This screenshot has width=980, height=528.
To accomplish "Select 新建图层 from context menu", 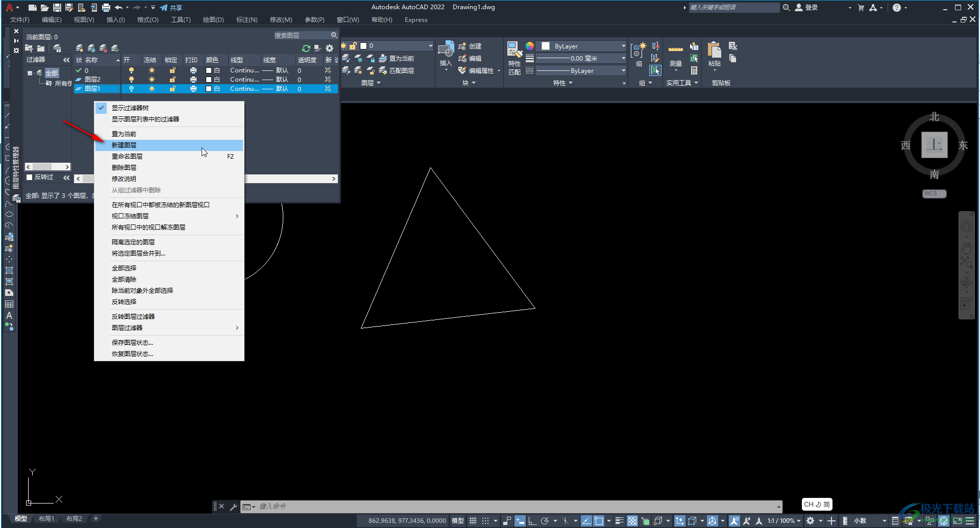I will click(x=169, y=145).
